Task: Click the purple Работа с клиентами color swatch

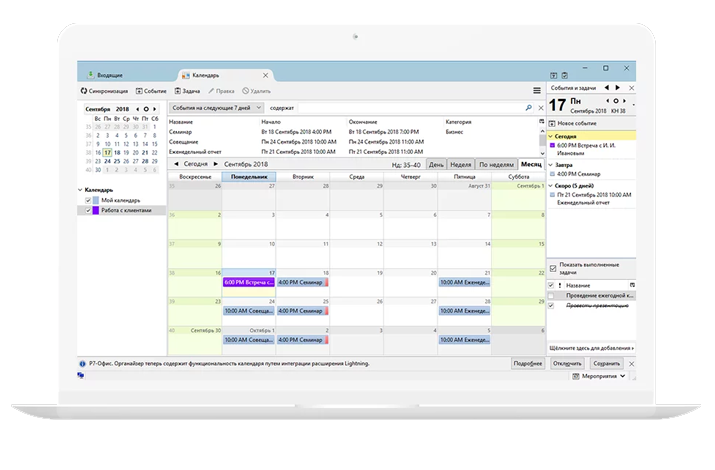Action: click(x=96, y=211)
